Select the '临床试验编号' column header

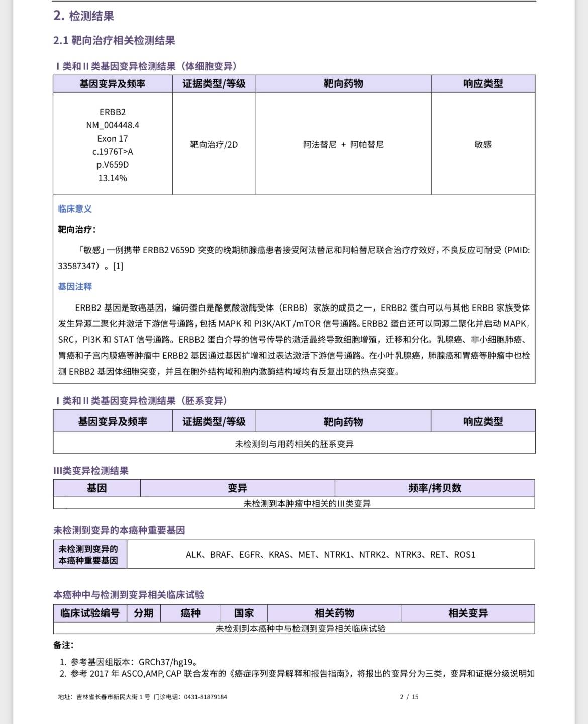(90, 613)
